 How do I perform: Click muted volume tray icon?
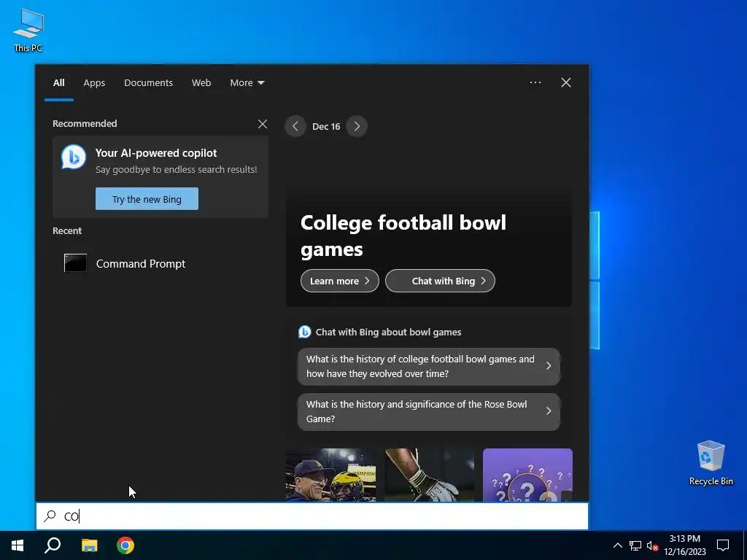[652, 545]
